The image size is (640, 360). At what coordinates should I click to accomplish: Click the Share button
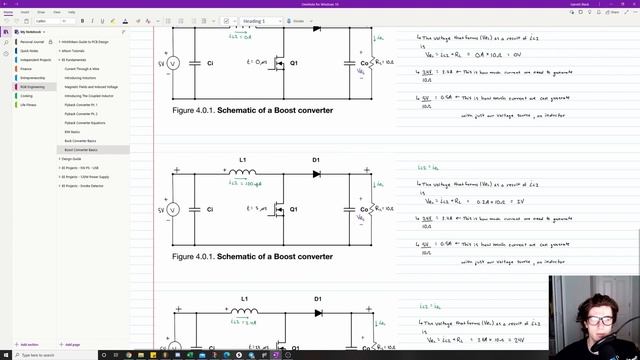[613, 12]
